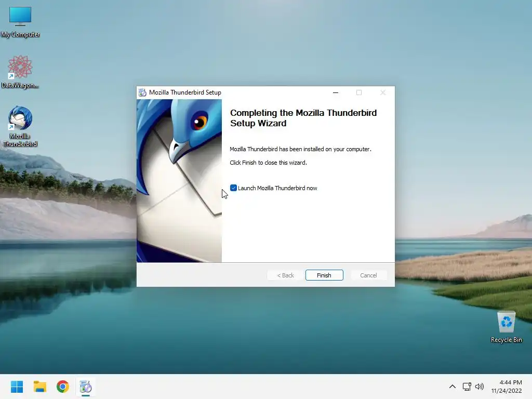Click the Cancel button in the setup wizard
The image size is (532, 399).
click(x=368, y=275)
